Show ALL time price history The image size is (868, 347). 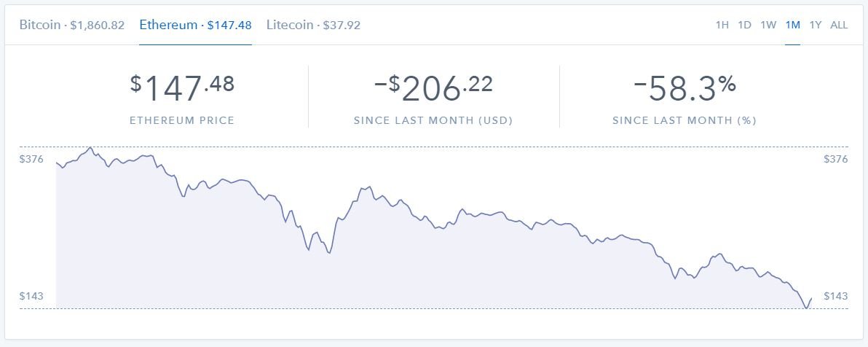click(839, 25)
